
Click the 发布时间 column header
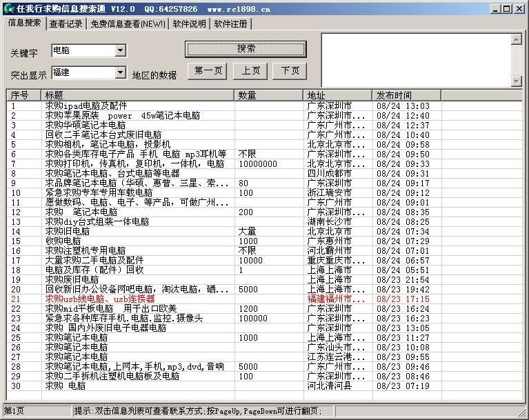click(x=406, y=95)
